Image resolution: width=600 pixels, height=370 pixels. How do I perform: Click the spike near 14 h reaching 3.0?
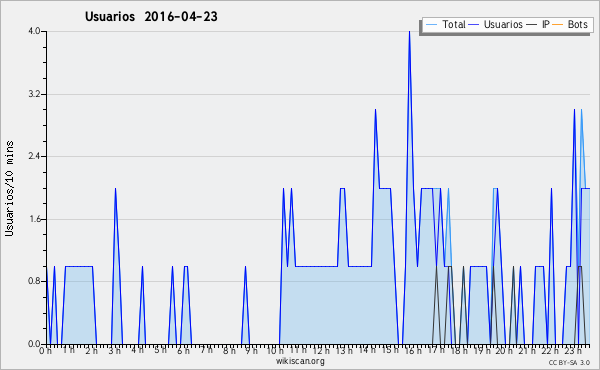point(375,111)
